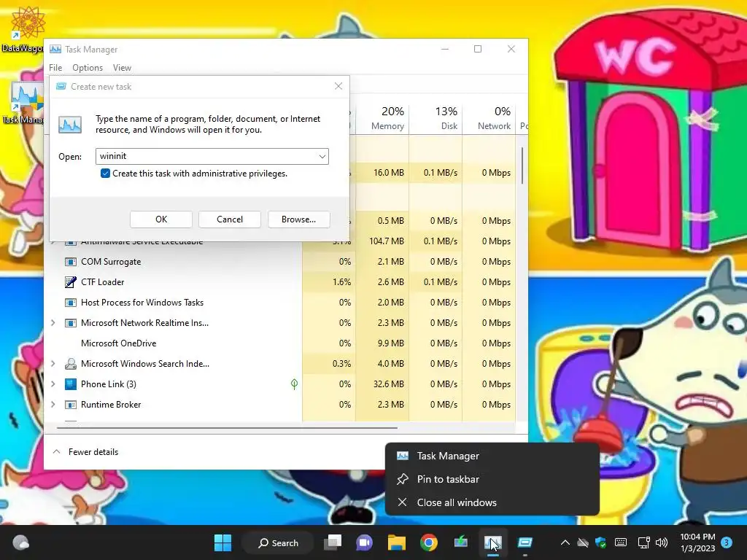Click the Task Manager taskbar icon
Image resolution: width=747 pixels, height=560 pixels.
[x=492, y=542]
